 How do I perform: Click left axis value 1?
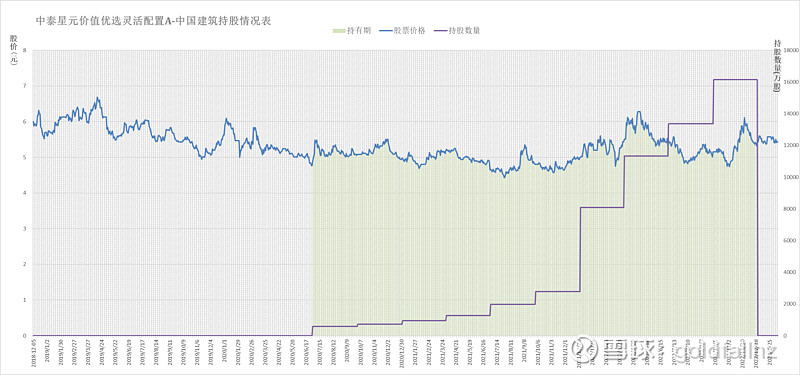click(24, 300)
